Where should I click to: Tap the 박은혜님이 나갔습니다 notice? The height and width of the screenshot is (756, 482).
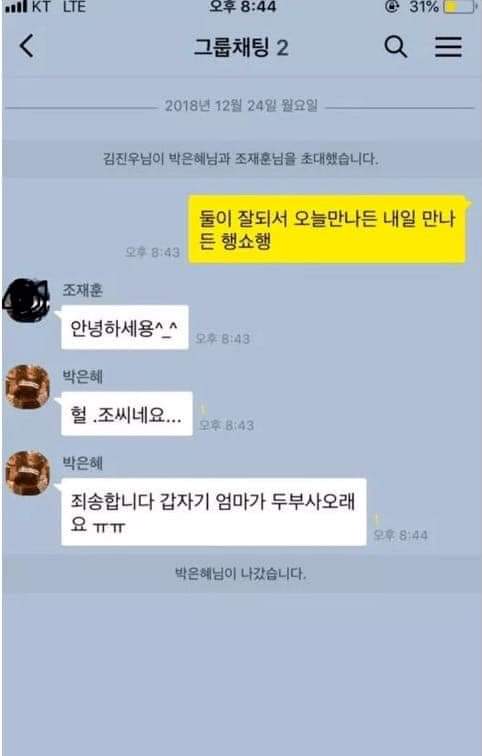241,573
